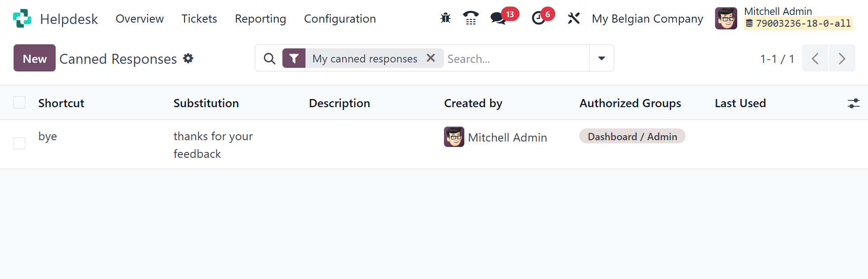Go to the next page arrow

pyautogui.click(x=842, y=58)
